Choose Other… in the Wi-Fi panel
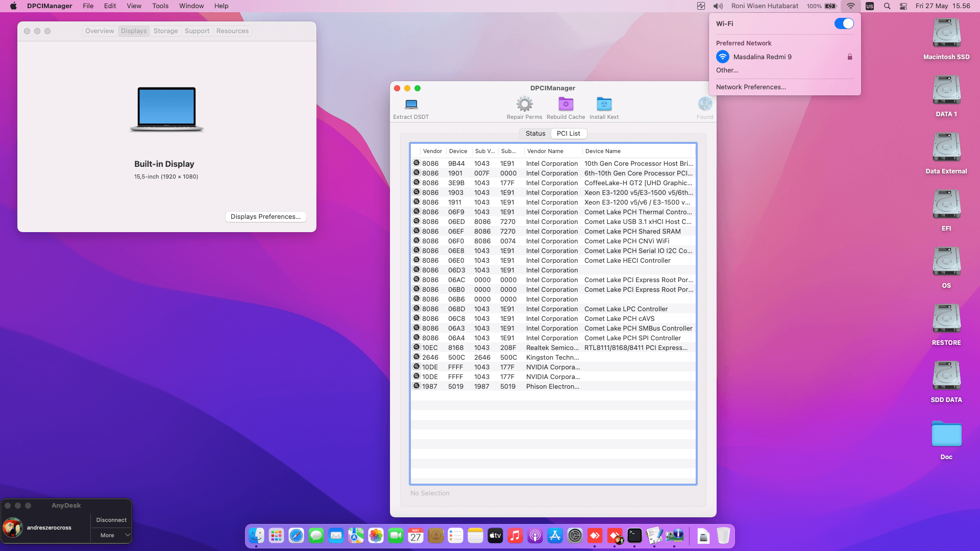Viewport: 980px width, 551px height. [x=727, y=70]
